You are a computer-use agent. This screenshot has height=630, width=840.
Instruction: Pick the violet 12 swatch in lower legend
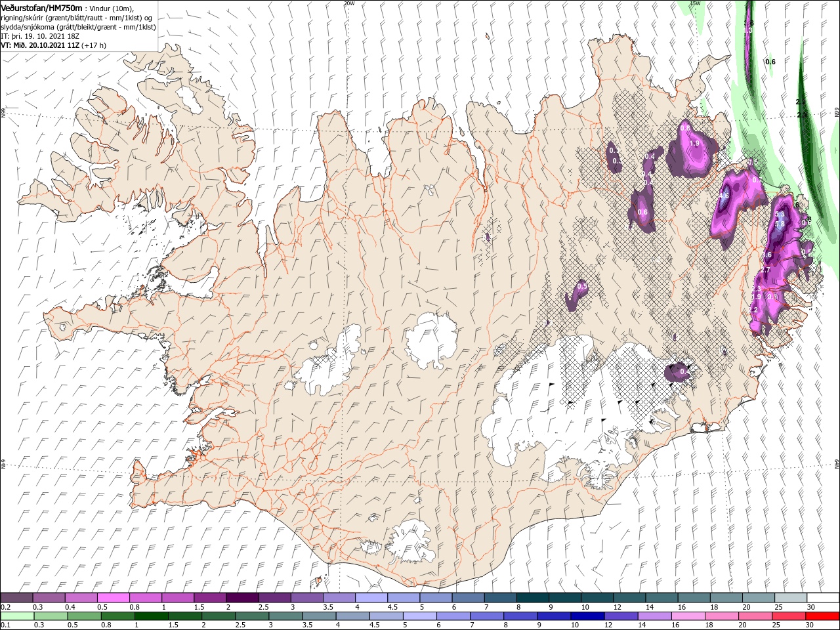point(621,616)
